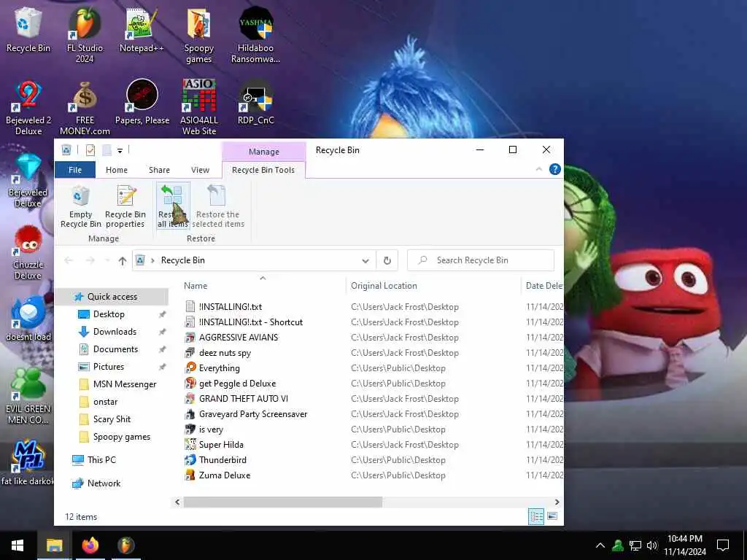Open Downloads in navigation pane

tap(115, 332)
